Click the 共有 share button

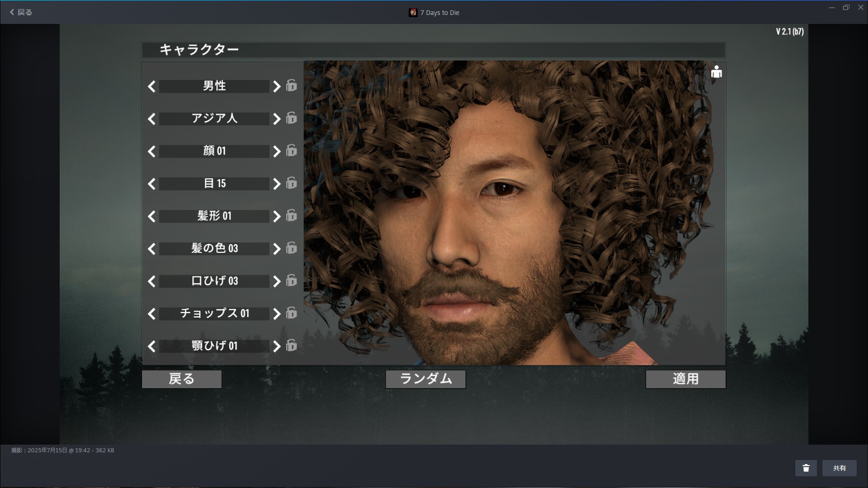click(x=839, y=468)
